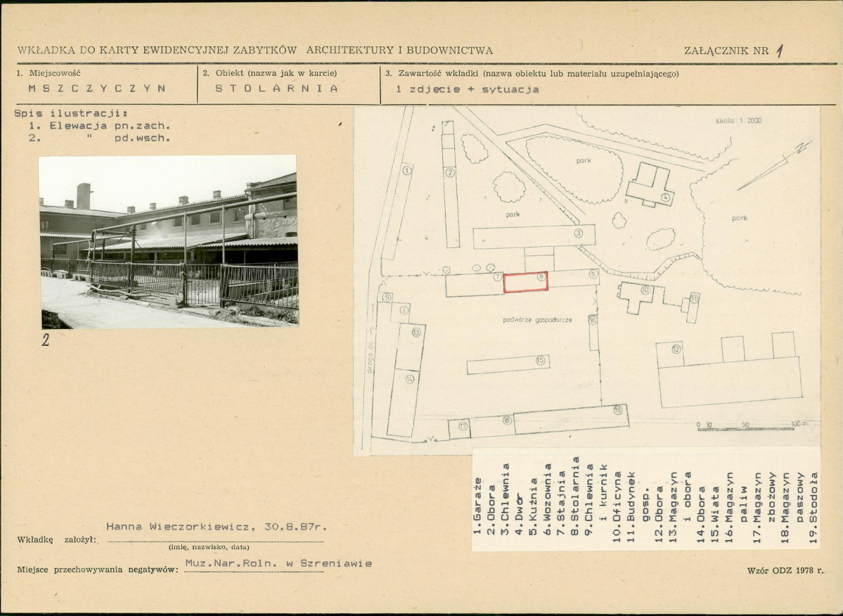Click the 'podwórze gospodarcze' label on map
This screenshot has height=616, width=843.
coord(538,320)
